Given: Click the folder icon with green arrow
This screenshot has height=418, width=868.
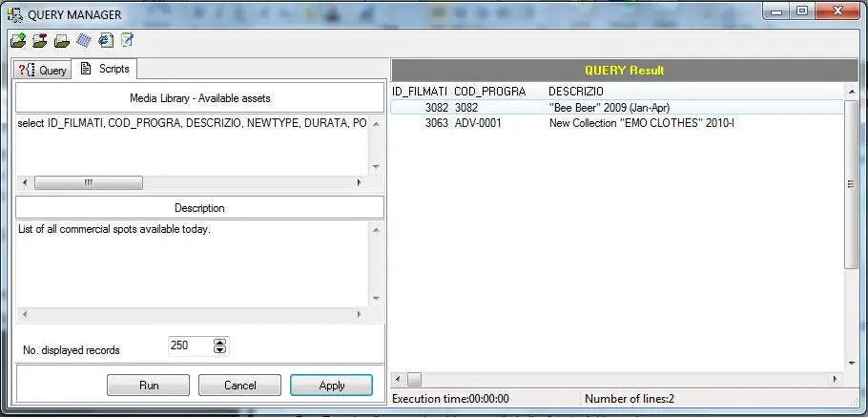Looking at the screenshot, I should (18, 40).
